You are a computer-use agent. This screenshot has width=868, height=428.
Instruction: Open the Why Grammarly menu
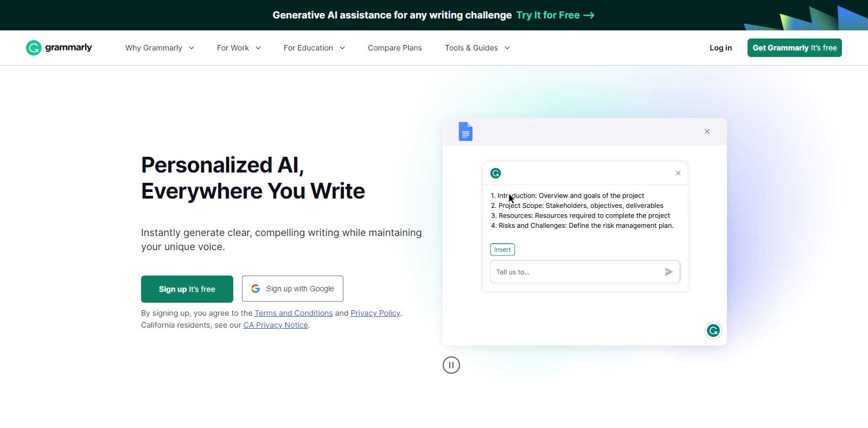[159, 48]
